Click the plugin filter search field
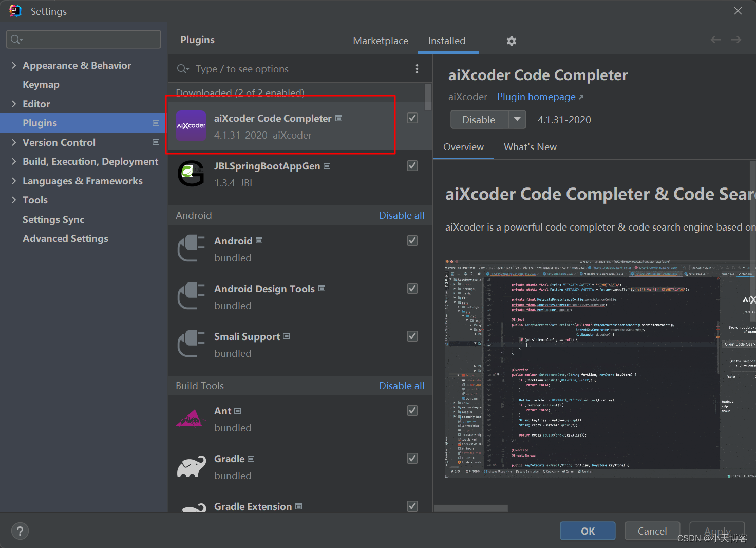This screenshot has width=756, height=548. click(300, 69)
